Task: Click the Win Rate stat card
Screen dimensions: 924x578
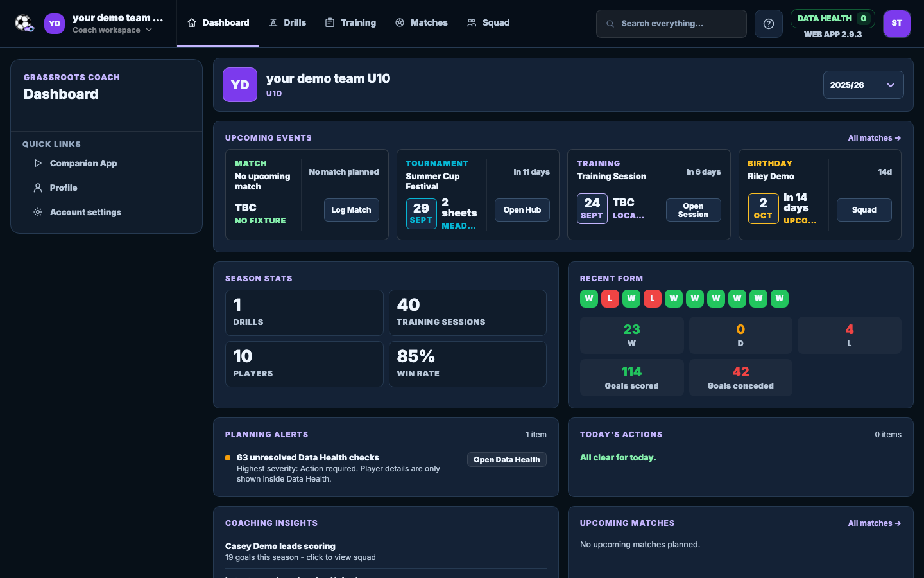Action: click(468, 364)
